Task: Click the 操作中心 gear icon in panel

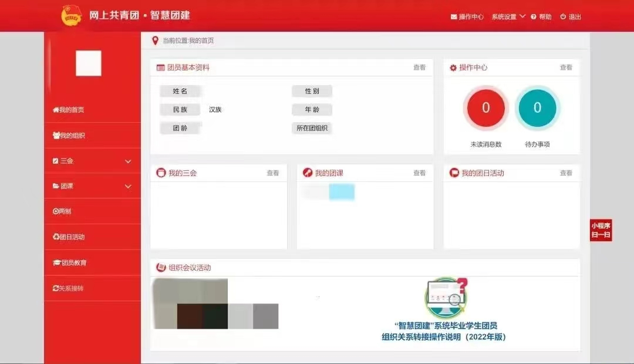Action: (x=453, y=68)
